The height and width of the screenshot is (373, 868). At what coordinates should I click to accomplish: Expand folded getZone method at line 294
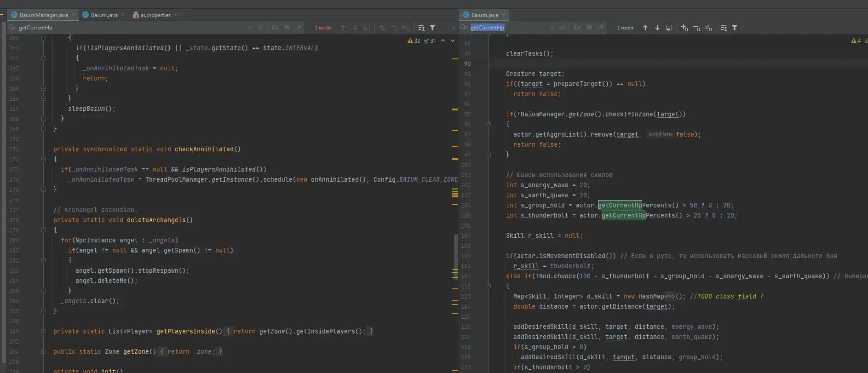(43, 351)
